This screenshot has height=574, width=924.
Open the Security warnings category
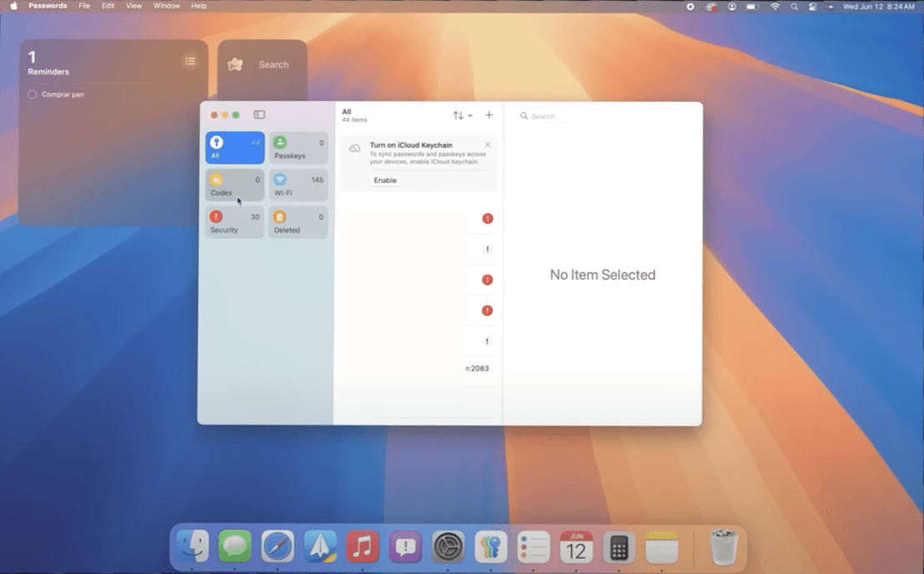coord(234,222)
